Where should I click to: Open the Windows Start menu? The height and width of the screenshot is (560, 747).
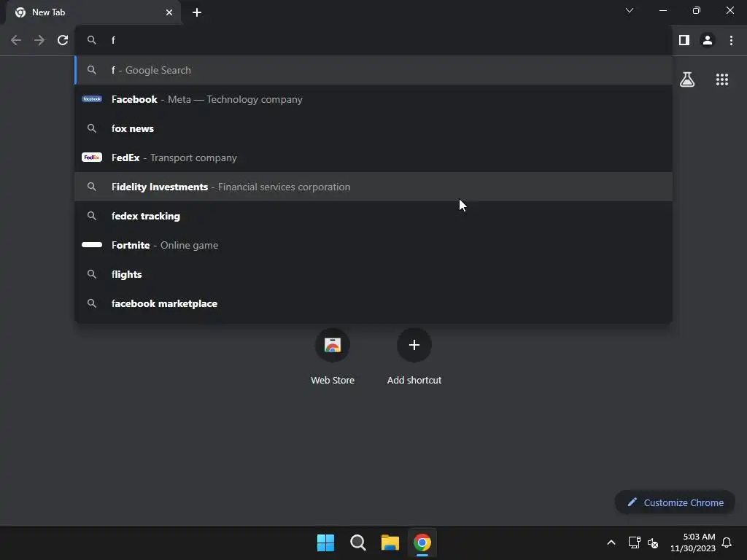[x=325, y=542]
